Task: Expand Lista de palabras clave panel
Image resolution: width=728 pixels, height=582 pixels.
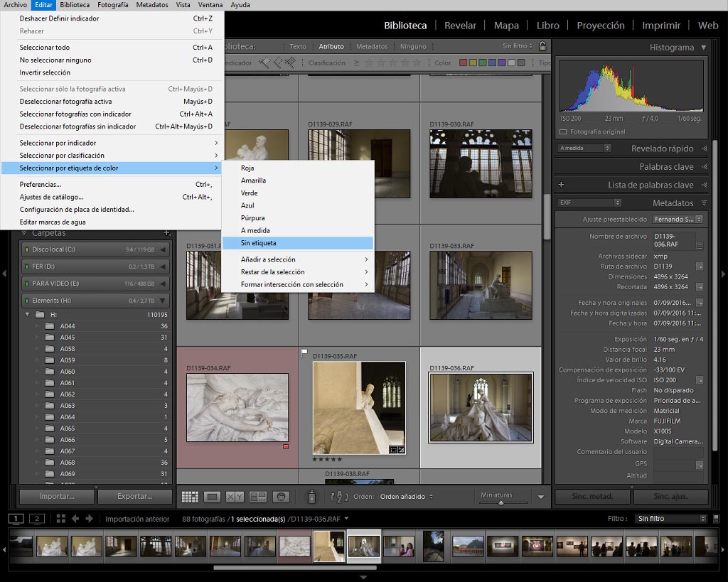Action: (x=704, y=185)
